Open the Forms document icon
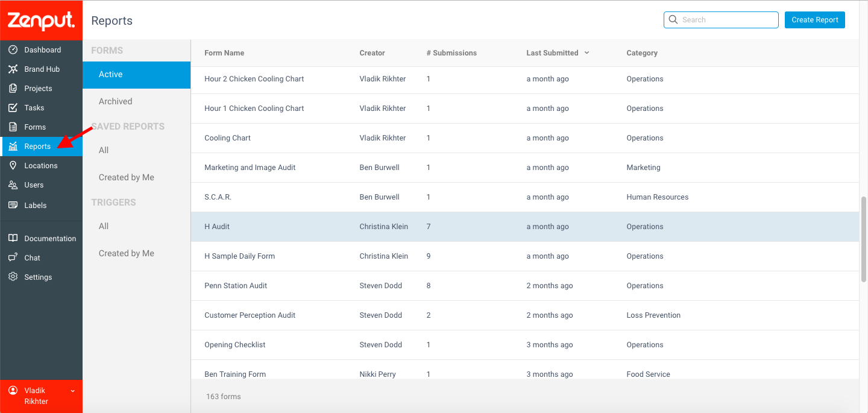This screenshot has width=868, height=413. click(x=13, y=127)
